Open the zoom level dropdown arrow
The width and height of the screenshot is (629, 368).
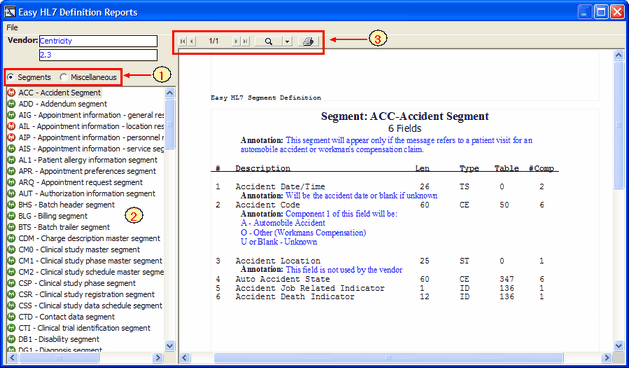pyautogui.click(x=287, y=41)
